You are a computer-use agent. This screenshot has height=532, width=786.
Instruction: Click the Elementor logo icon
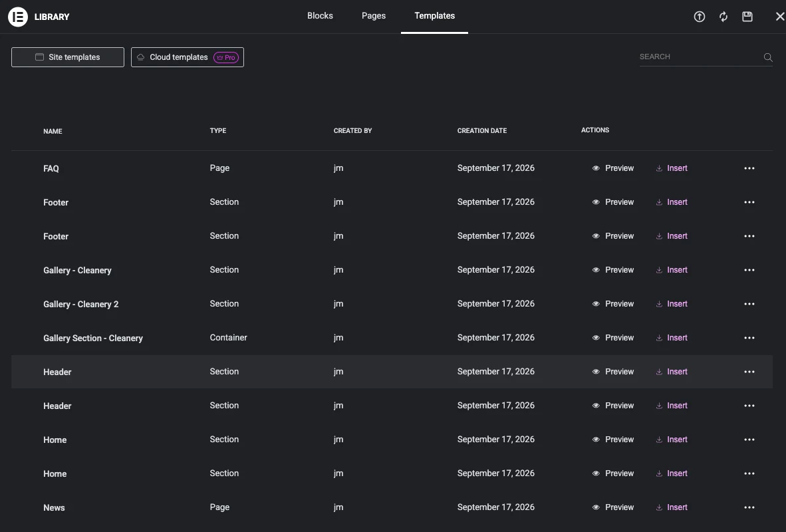pos(18,17)
